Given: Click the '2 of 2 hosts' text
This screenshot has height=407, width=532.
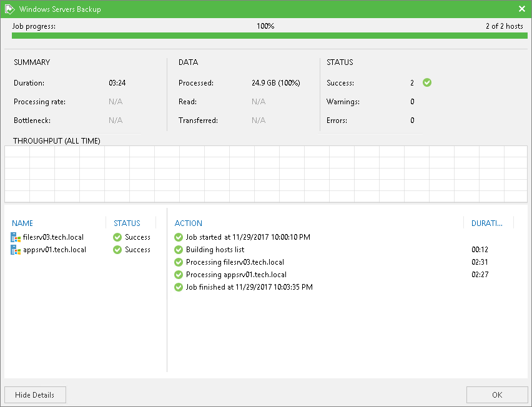Looking at the screenshot, I should coord(504,26).
